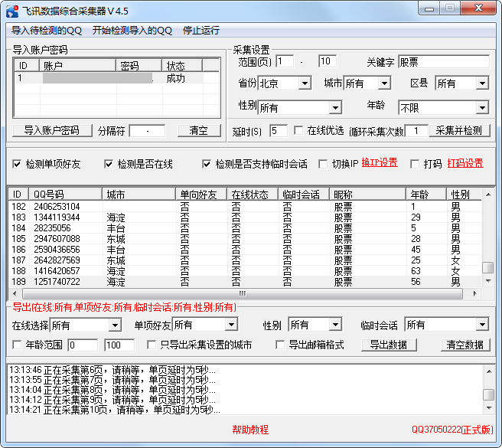Open 导入待检测的QQ menu
This screenshot has width=502, height=448.
(47, 31)
